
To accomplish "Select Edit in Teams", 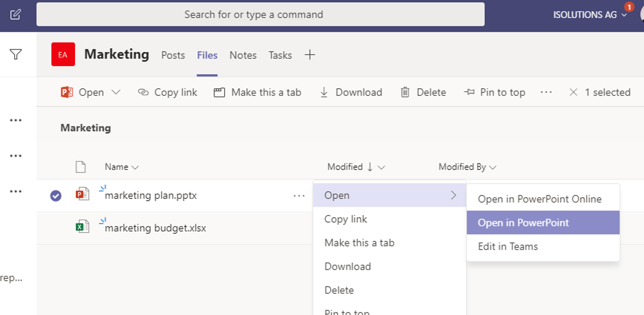I will point(543,246).
